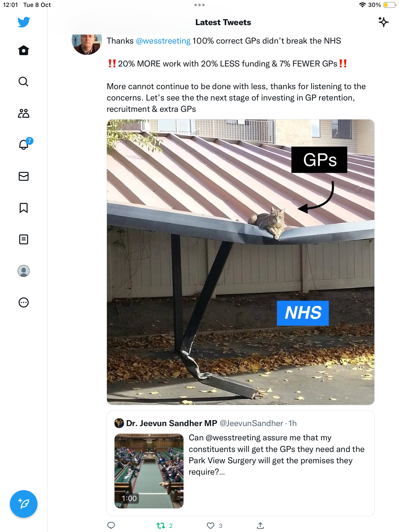Tap the reply speech bubble icon
Viewport: 399px width, 532px height.
[x=111, y=526]
